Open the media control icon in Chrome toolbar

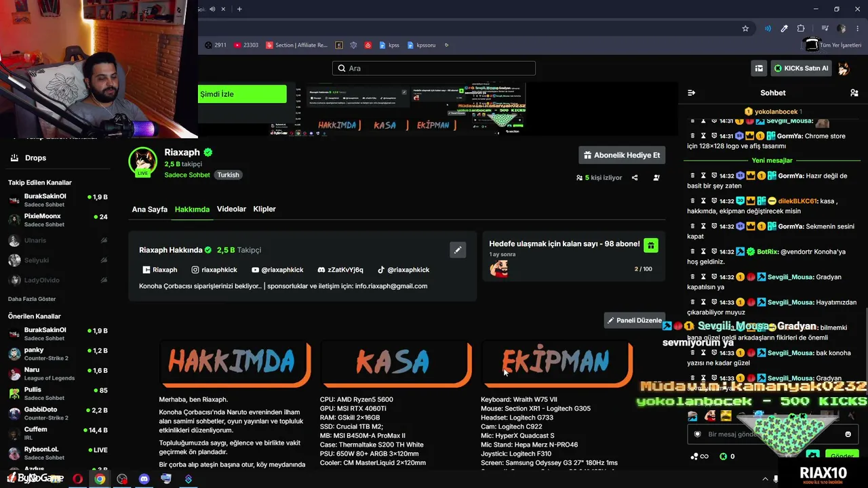pos(825,28)
